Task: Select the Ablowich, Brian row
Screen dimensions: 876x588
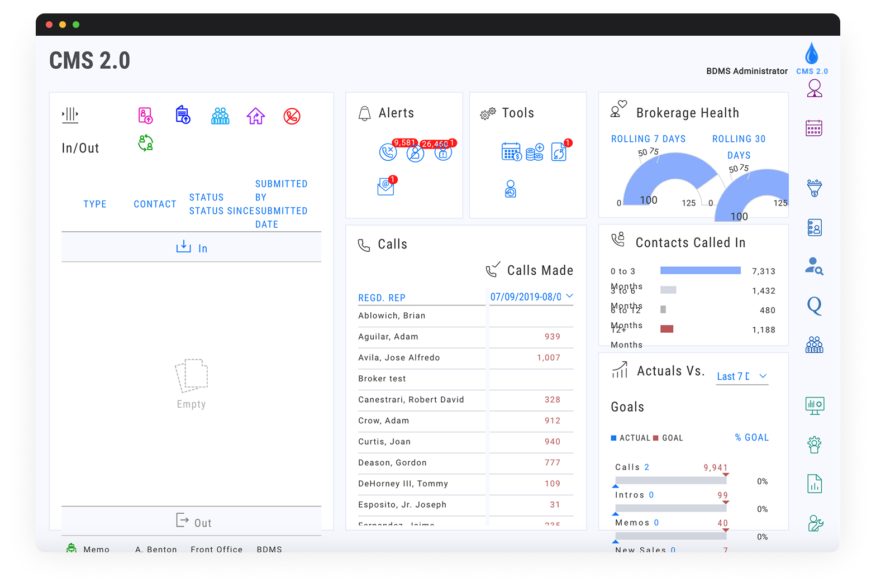Action: [x=466, y=316]
